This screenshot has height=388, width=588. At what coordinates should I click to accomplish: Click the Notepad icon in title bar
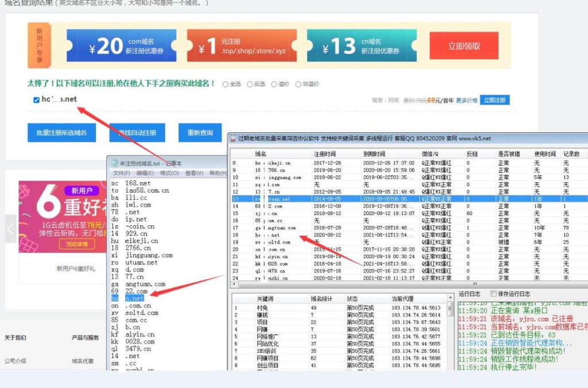[114, 164]
